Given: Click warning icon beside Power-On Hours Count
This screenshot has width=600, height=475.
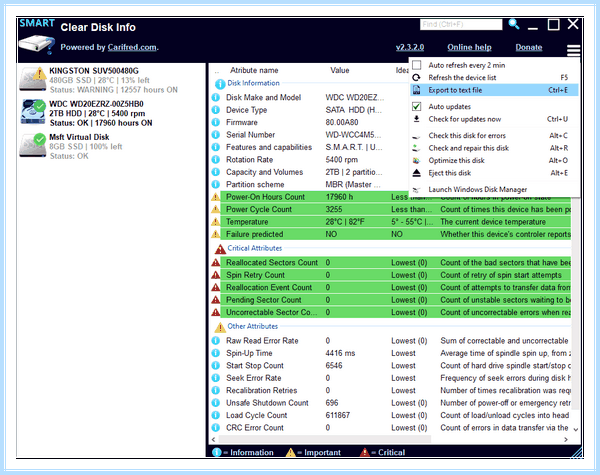Looking at the screenshot, I should click(x=216, y=197).
